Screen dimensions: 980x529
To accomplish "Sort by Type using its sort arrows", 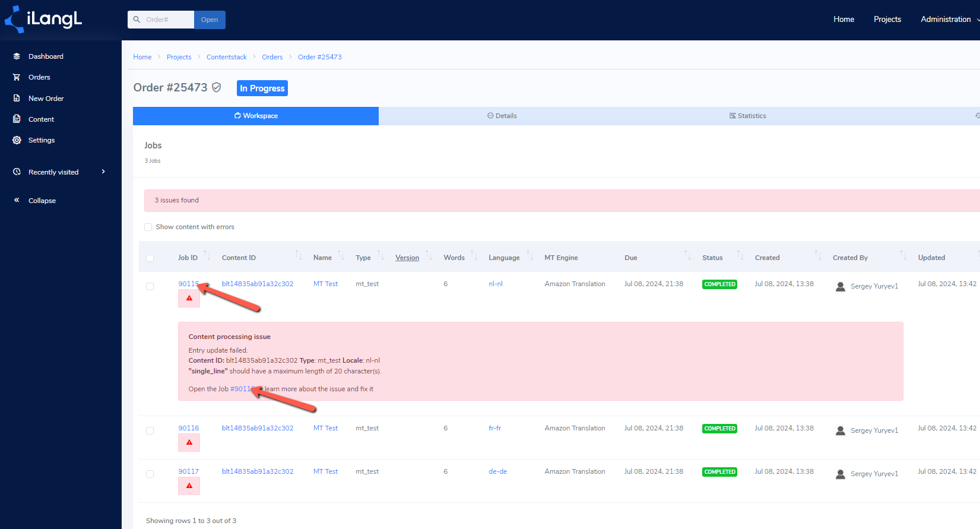I will click(x=381, y=255).
